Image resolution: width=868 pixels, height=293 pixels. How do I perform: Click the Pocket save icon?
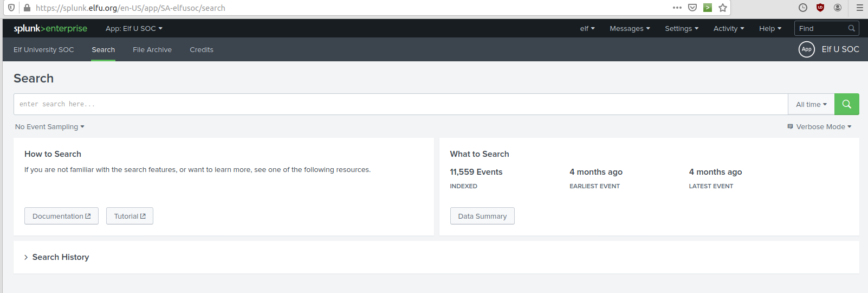(692, 8)
